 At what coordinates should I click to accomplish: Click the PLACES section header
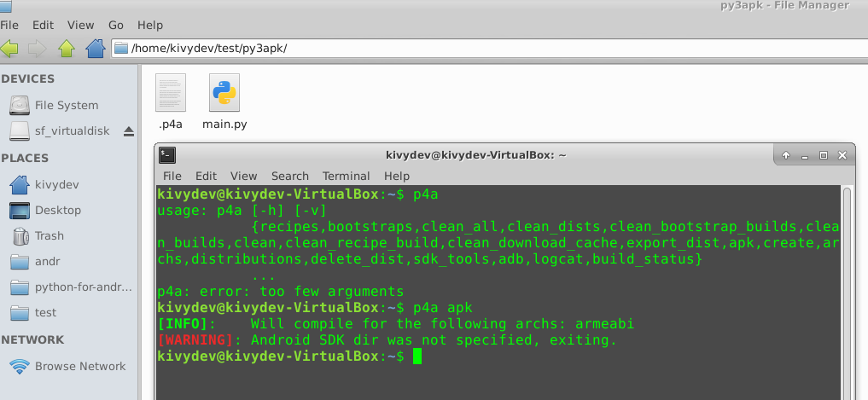click(25, 159)
